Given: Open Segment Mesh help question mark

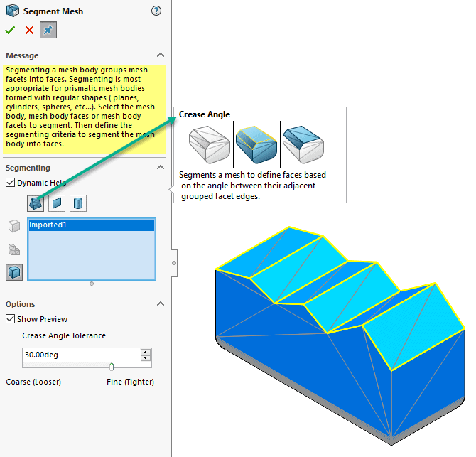Looking at the screenshot, I should [x=156, y=11].
